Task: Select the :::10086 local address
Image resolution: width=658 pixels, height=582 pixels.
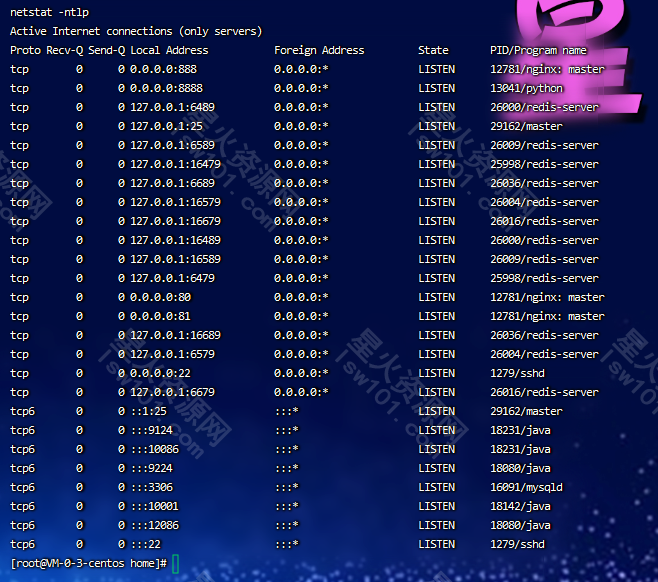Action: [157, 449]
